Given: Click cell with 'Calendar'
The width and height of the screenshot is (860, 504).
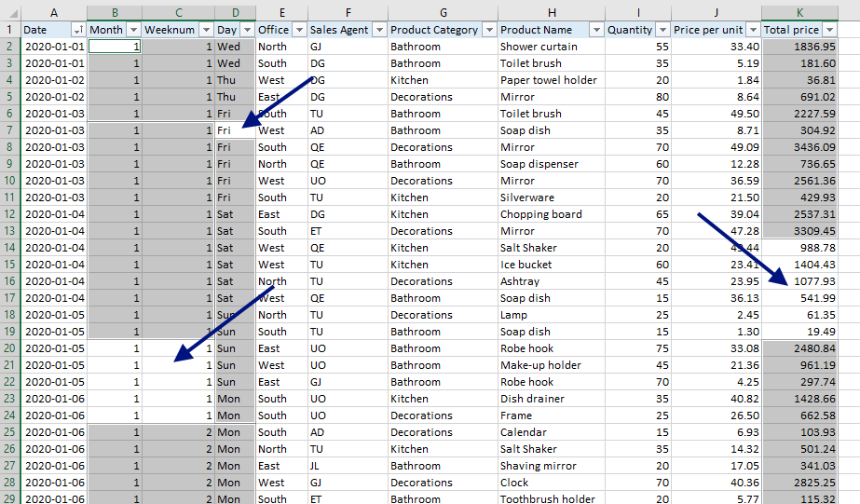Looking at the screenshot, I should tap(552, 432).
